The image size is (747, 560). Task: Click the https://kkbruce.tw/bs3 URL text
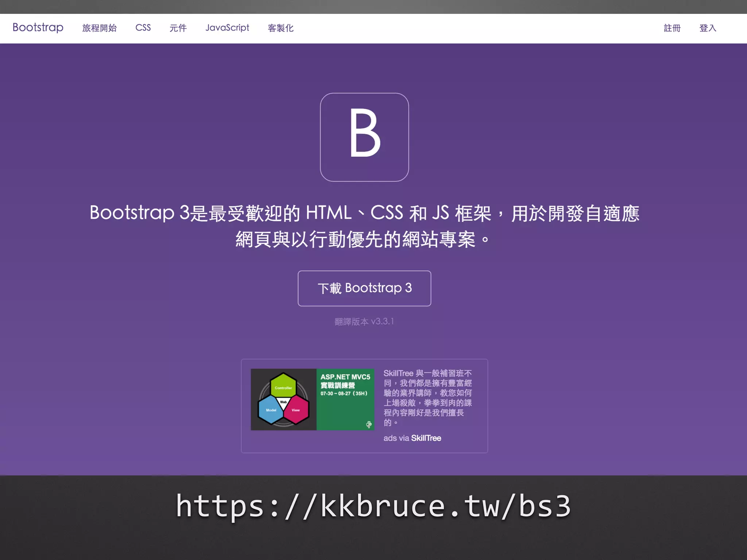click(373, 506)
